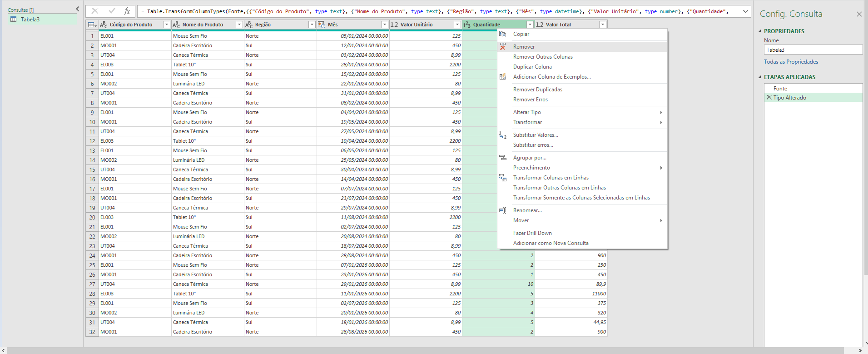Choose Copiar from context menu
The height and width of the screenshot is (354, 868).
[x=582, y=34]
